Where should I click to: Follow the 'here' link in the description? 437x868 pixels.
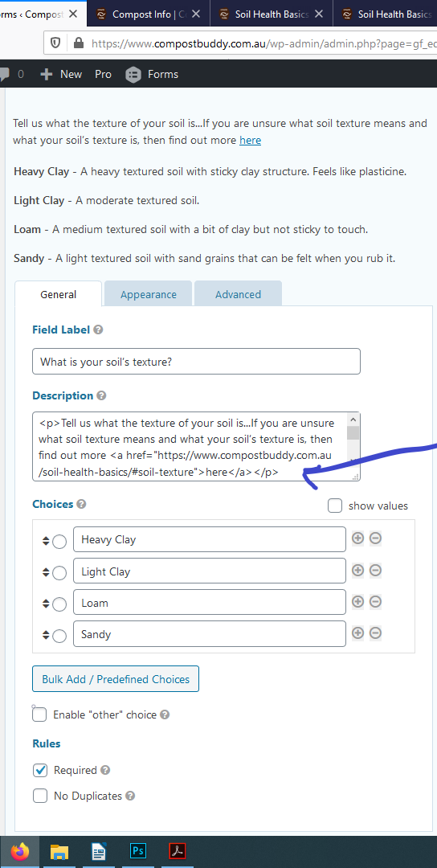pos(250,140)
